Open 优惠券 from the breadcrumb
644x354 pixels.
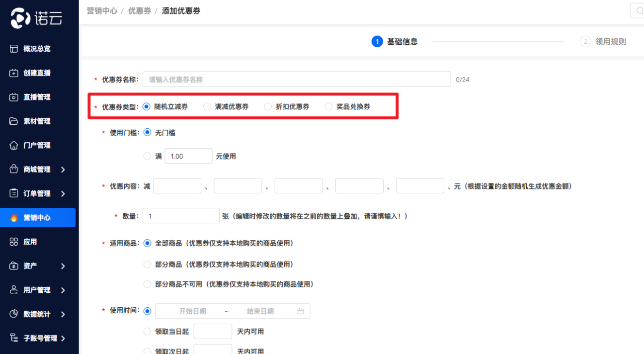[139, 10]
